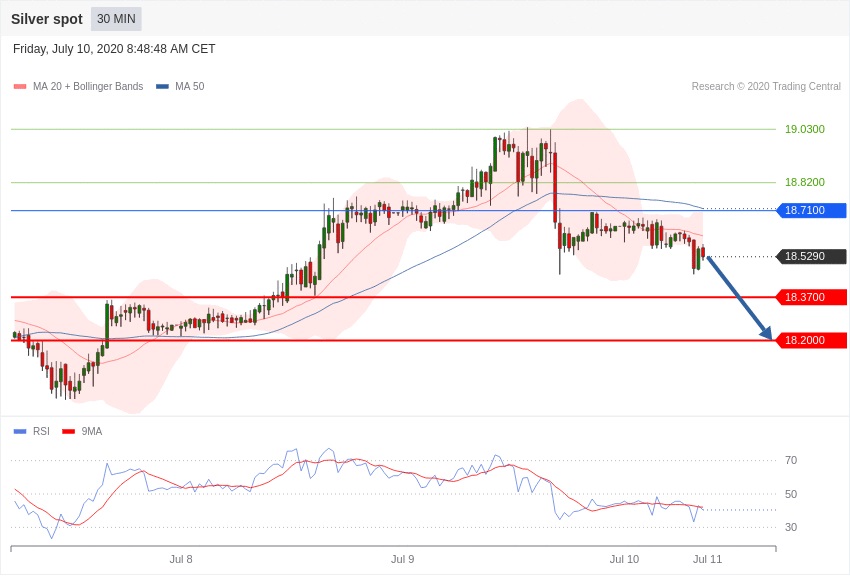
Task: Click the RSI 30 level label
Action: 791,527
